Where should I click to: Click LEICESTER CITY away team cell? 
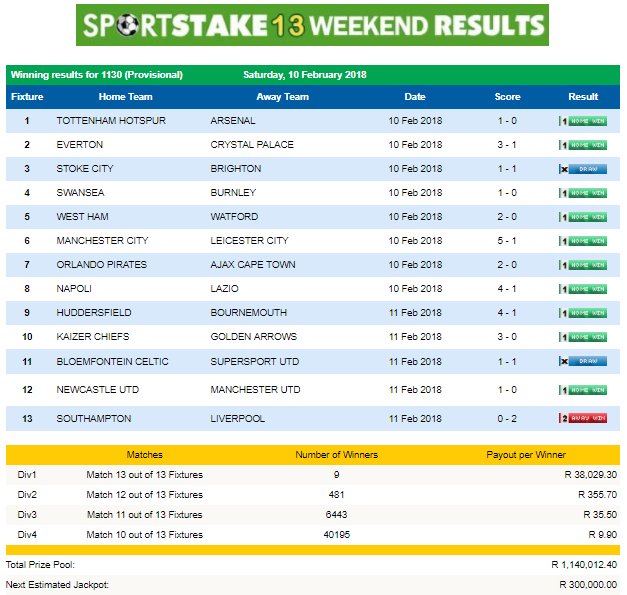[249, 241]
